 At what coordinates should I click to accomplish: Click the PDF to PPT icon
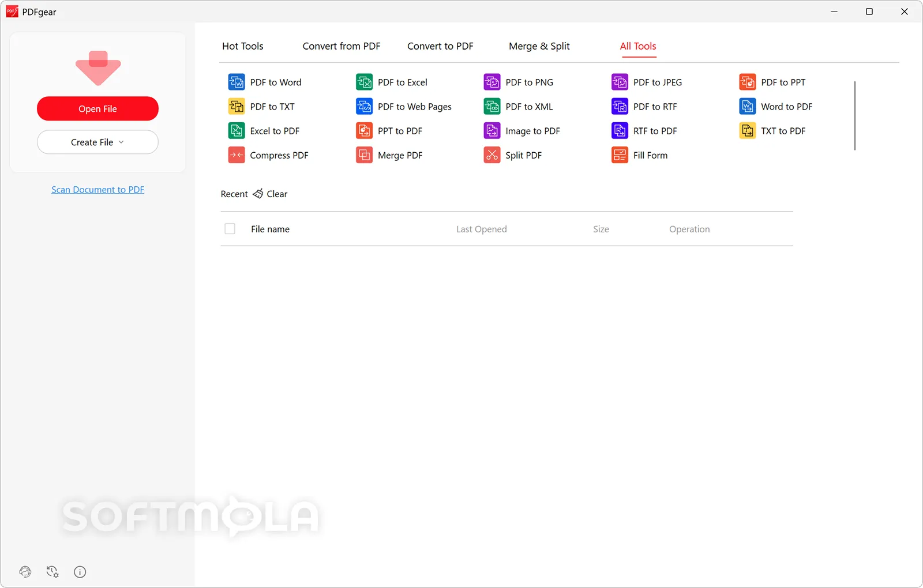[x=748, y=82]
